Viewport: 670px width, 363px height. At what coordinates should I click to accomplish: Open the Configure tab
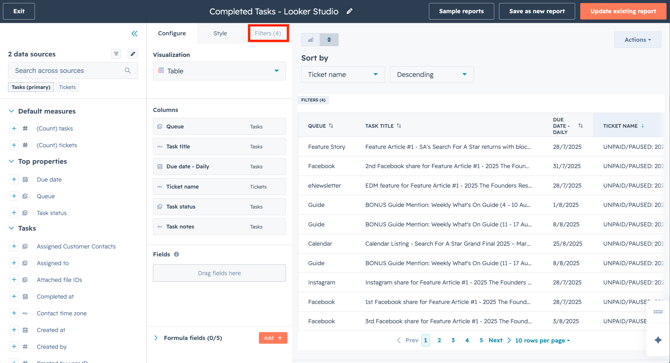tap(172, 33)
